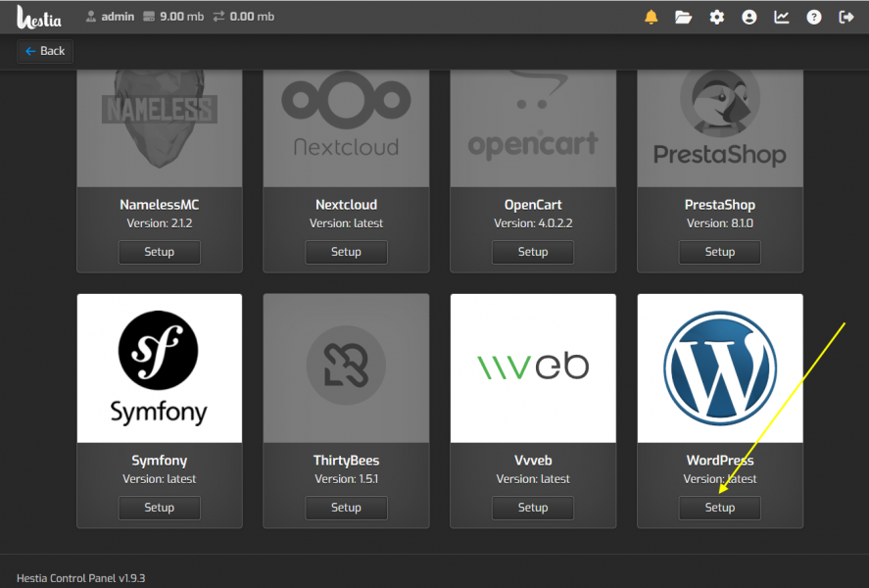This screenshot has width=869, height=588.
Task: Click Setup under ThirtyBees
Action: 346,508
